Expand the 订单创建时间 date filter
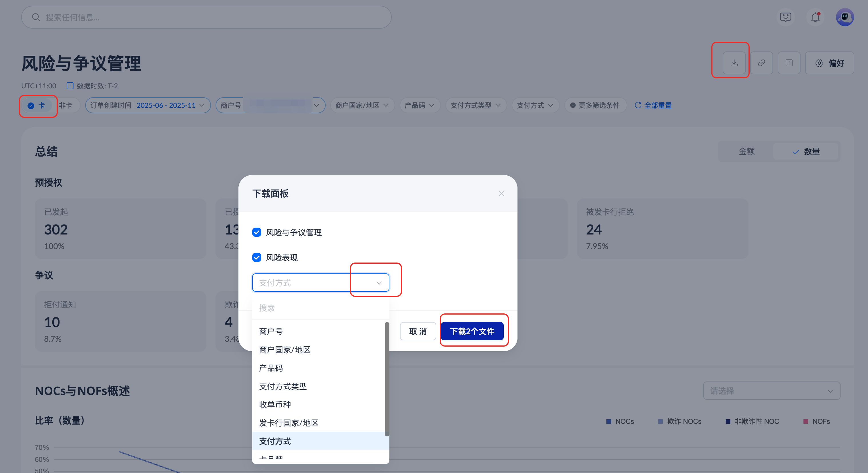The image size is (868, 473). [x=148, y=106]
